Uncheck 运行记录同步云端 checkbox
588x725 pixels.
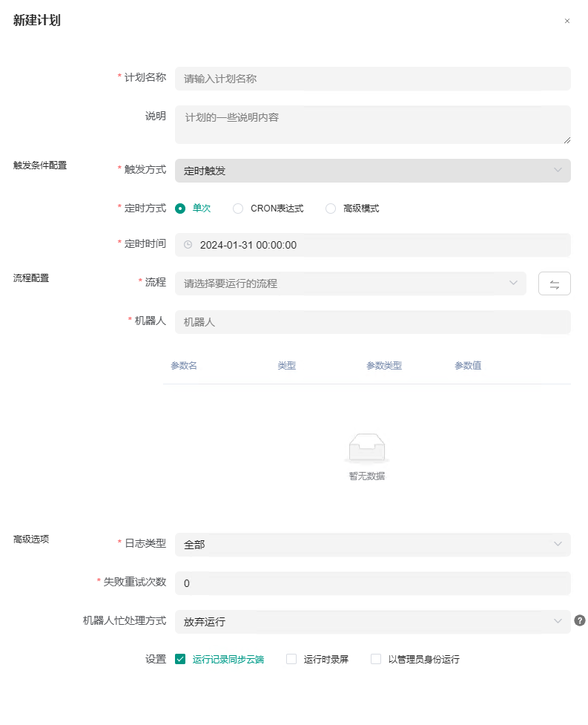[180, 659]
